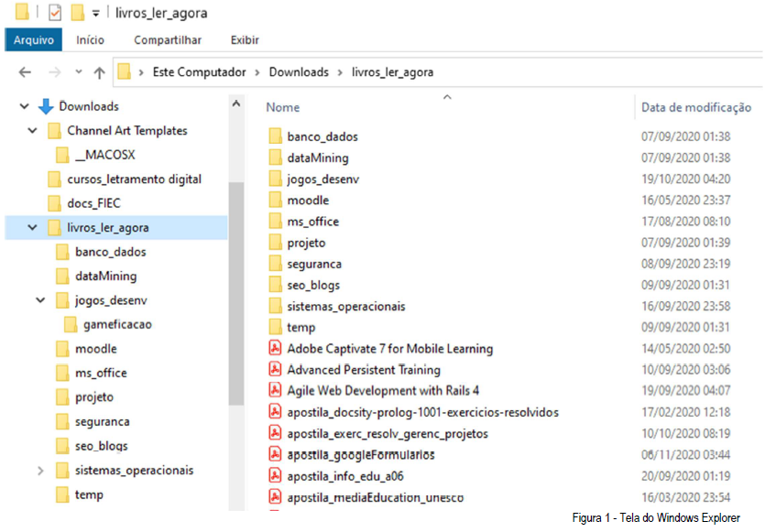Select PDF icon for Agile Web Development
Screen dimensions: 765x532
[x=274, y=390]
